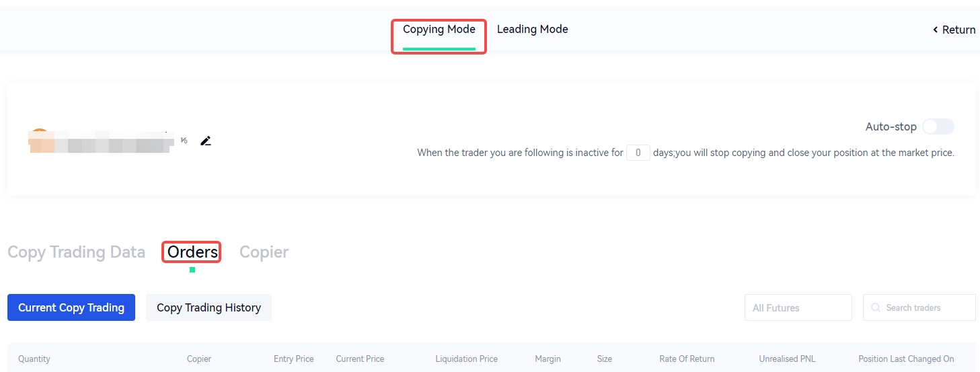980x372 pixels.
Task: Click the pencil edit icon beside profile name
Action: pyautogui.click(x=206, y=141)
